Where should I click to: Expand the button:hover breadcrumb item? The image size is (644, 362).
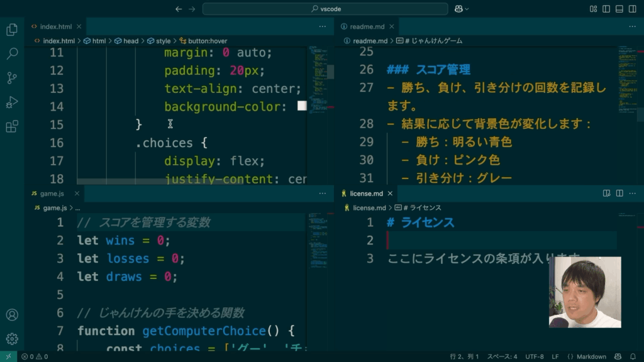[x=203, y=41]
